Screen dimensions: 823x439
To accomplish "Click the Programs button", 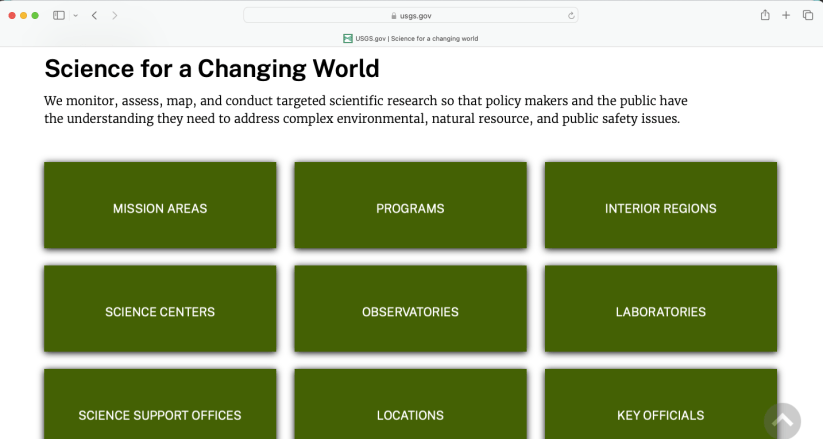I will click(x=410, y=208).
